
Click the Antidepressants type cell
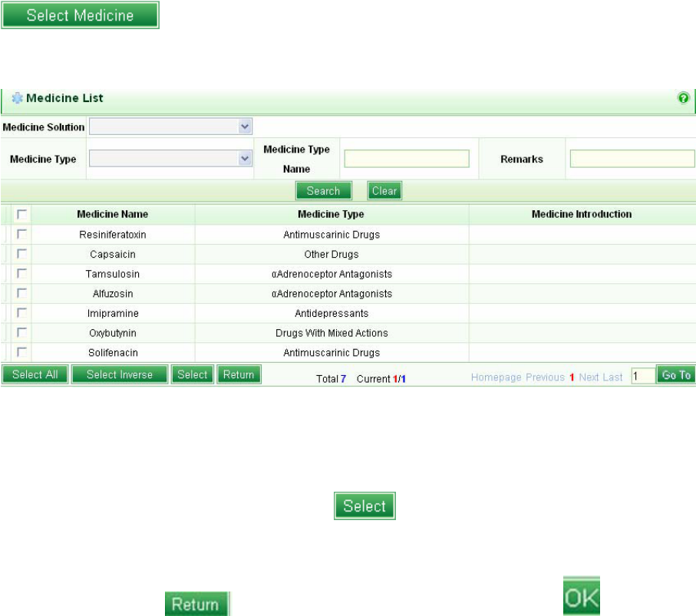click(332, 313)
